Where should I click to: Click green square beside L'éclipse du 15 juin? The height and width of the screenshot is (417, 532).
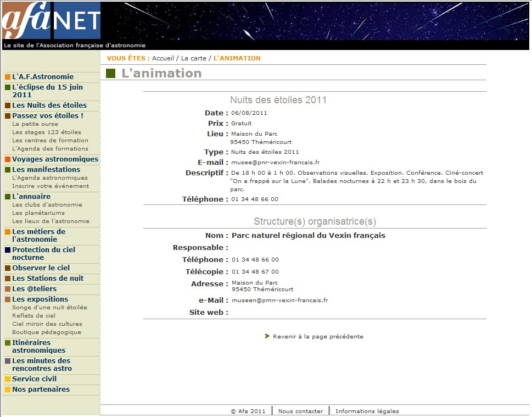(x=8, y=87)
